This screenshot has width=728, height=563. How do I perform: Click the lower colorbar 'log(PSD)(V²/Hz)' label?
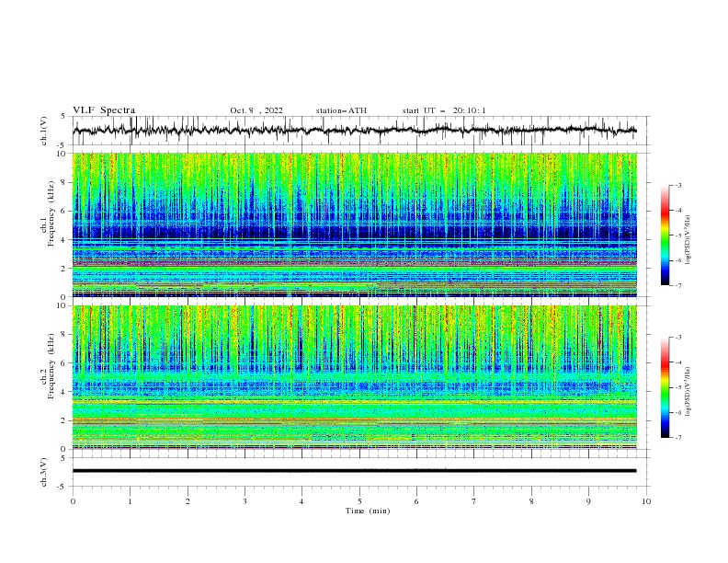(x=688, y=392)
